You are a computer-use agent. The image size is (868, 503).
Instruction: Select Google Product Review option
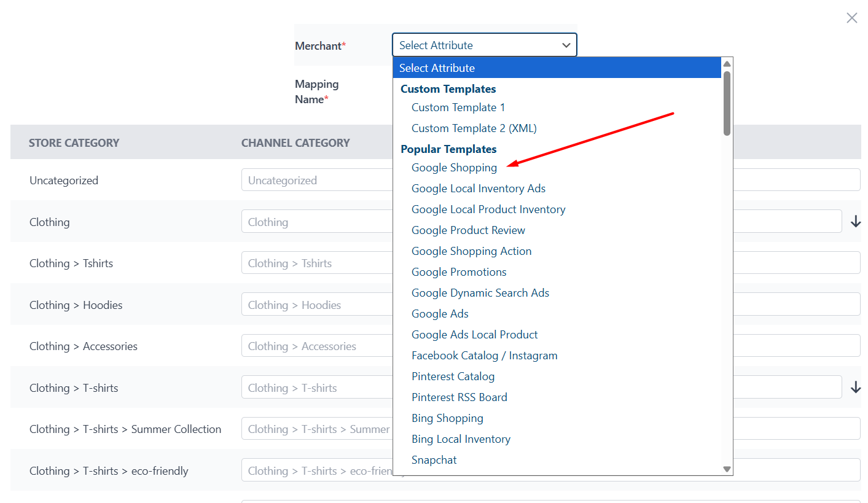click(x=468, y=230)
